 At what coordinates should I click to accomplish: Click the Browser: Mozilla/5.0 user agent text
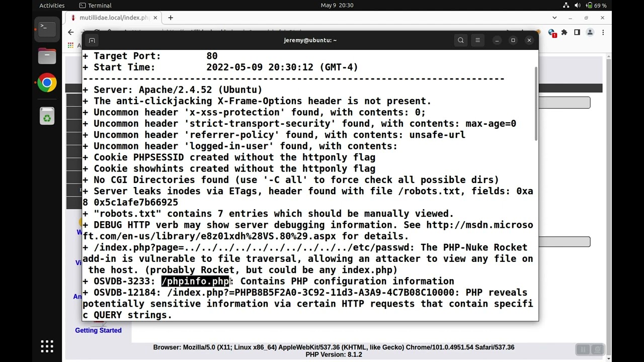point(334,347)
